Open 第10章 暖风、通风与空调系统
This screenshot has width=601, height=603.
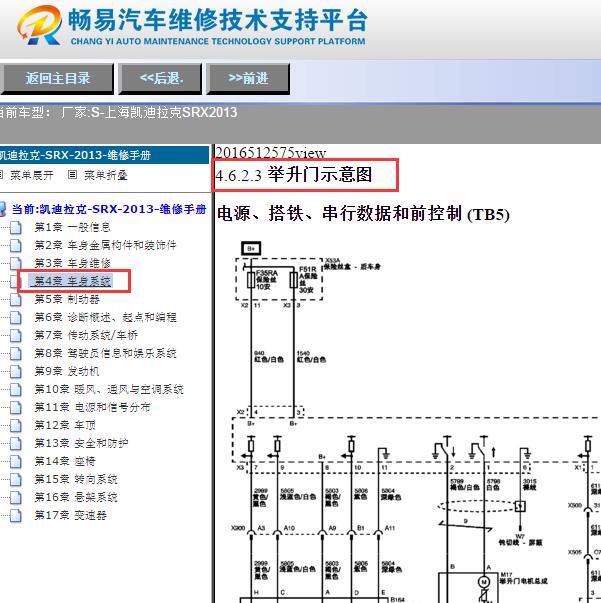(109, 389)
